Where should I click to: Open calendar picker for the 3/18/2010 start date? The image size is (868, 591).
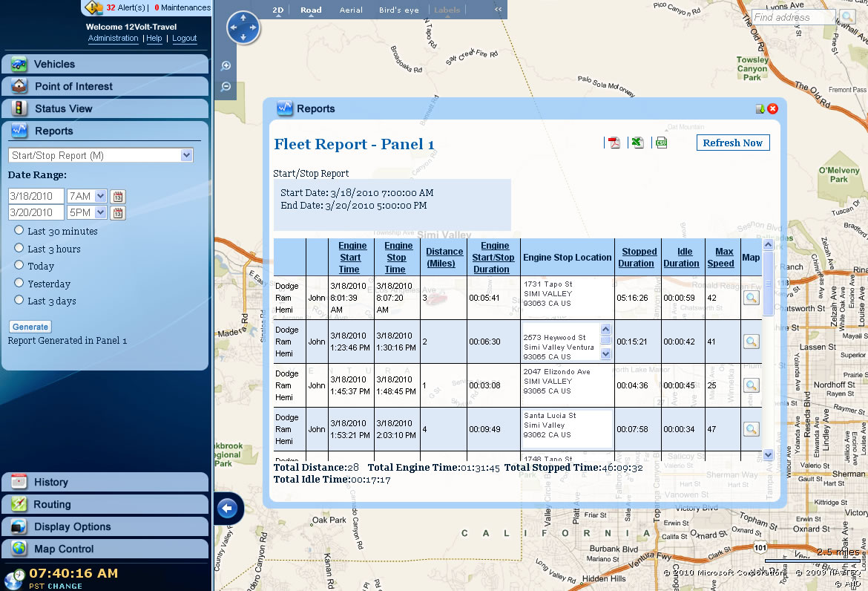click(118, 197)
